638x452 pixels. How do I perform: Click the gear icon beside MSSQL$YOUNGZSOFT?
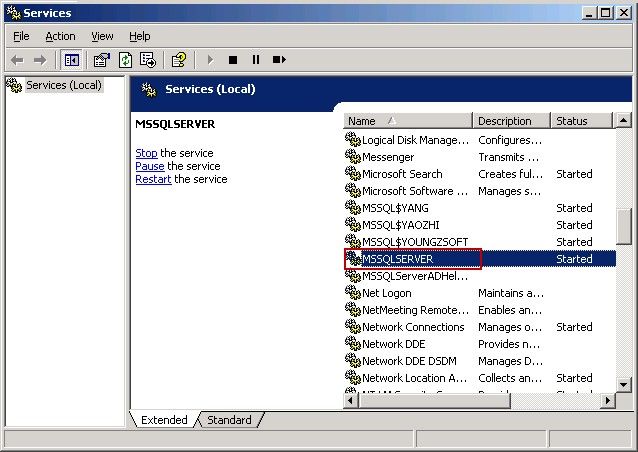point(353,242)
